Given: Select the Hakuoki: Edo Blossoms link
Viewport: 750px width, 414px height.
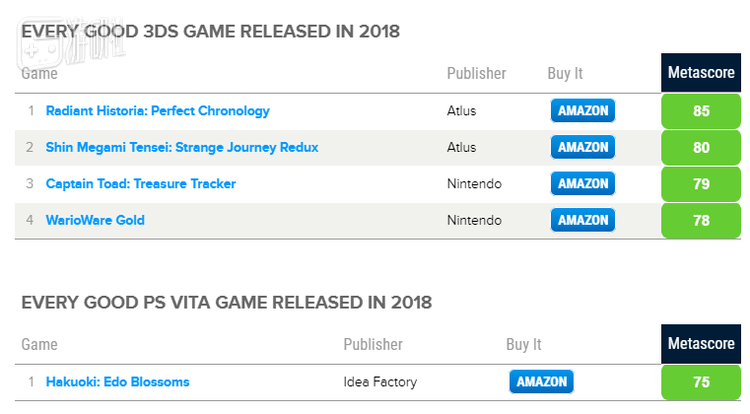Looking at the screenshot, I should pos(117,381).
